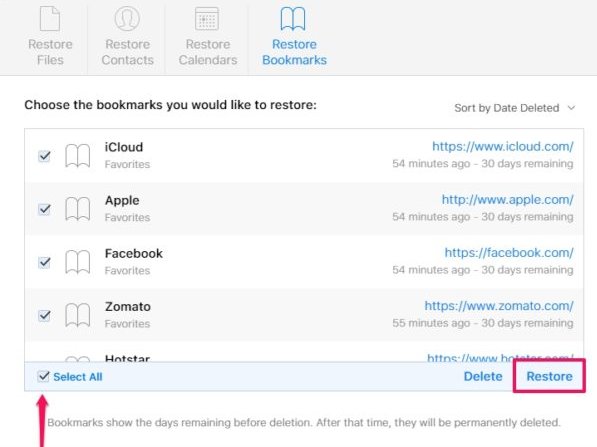597x447 pixels.
Task: Open the Sort by Date Deleted dropdown
Action: click(x=514, y=108)
